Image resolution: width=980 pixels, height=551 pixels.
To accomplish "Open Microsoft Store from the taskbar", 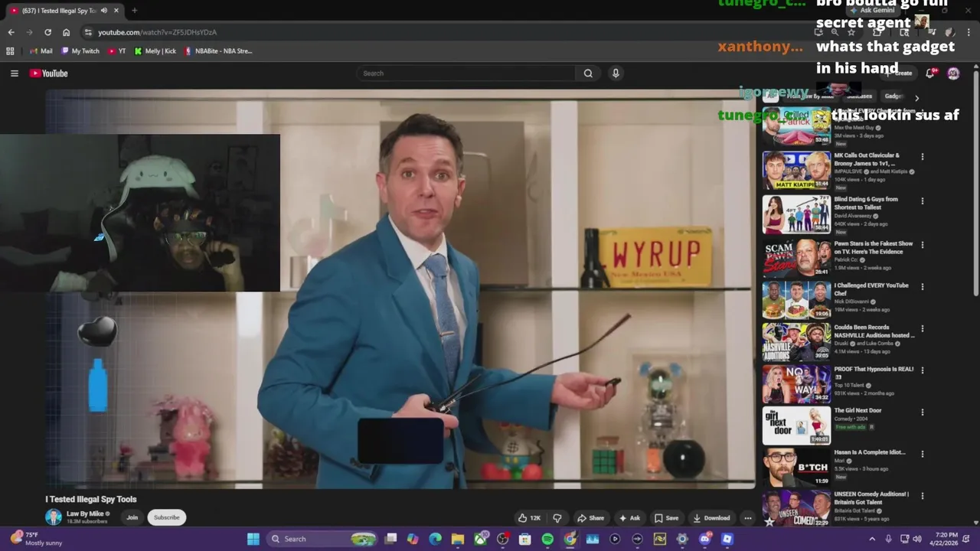I will point(524,539).
